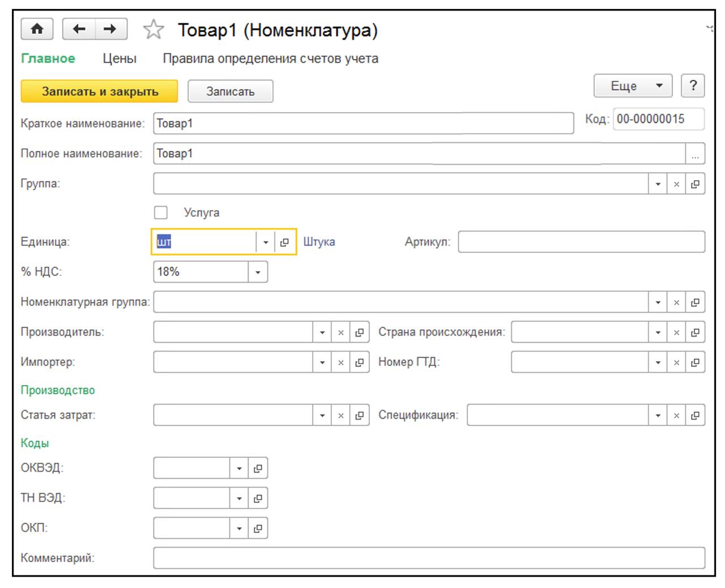Clear the Группа field with X

pyautogui.click(x=676, y=184)
